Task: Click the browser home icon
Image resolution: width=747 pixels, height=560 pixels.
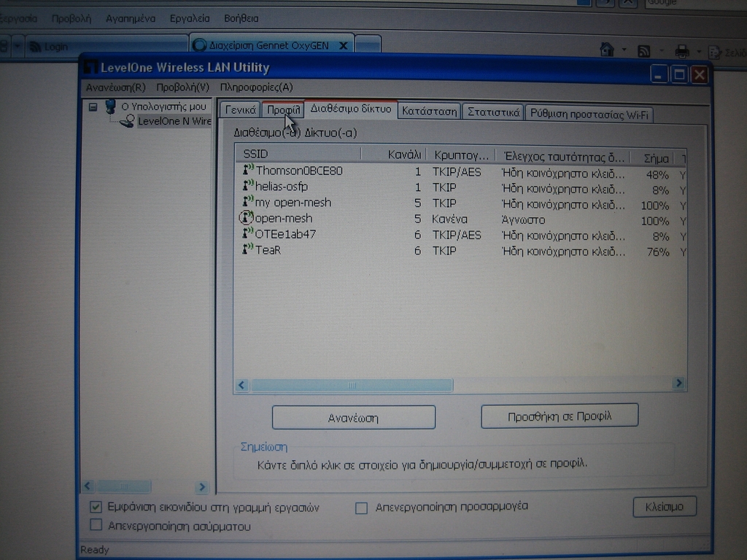Action: tap(607, 49)
